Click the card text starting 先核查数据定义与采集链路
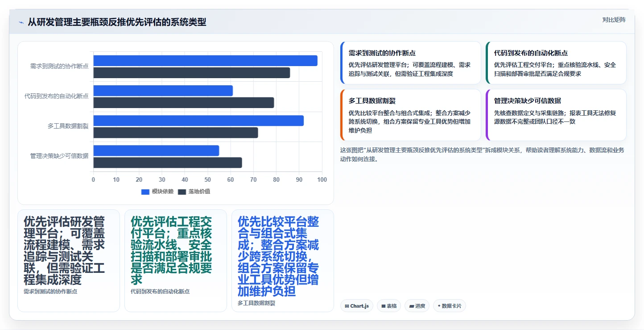This screenshot has width=644, height=330. click(x=555, y=117)
